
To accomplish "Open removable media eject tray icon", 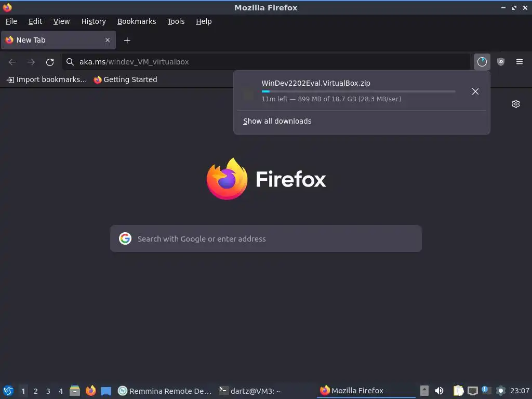I will point(424,391).
